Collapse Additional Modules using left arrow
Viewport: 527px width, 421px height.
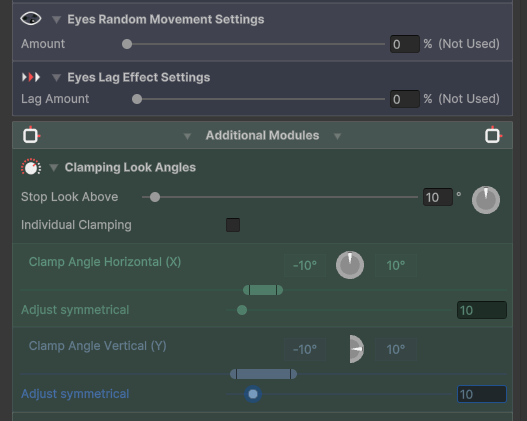[x=188, y=136]
